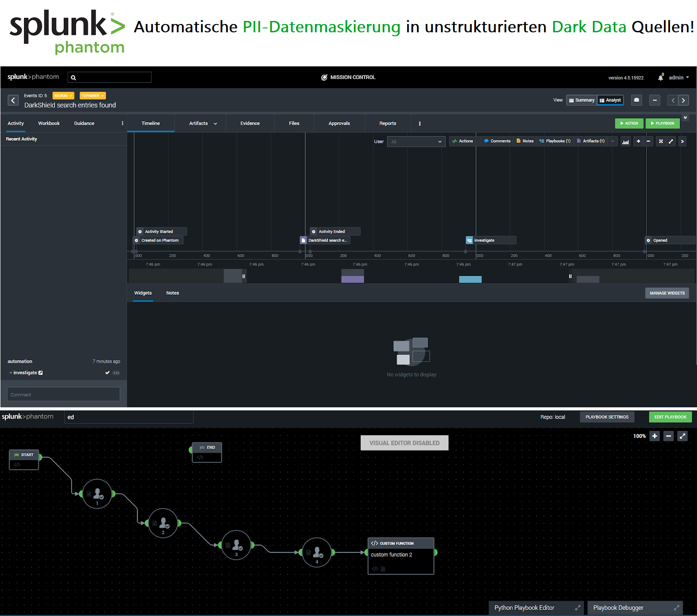Switch to Analyst view
This screenshot has width=697, height=616.
click(x=610, y=100)
